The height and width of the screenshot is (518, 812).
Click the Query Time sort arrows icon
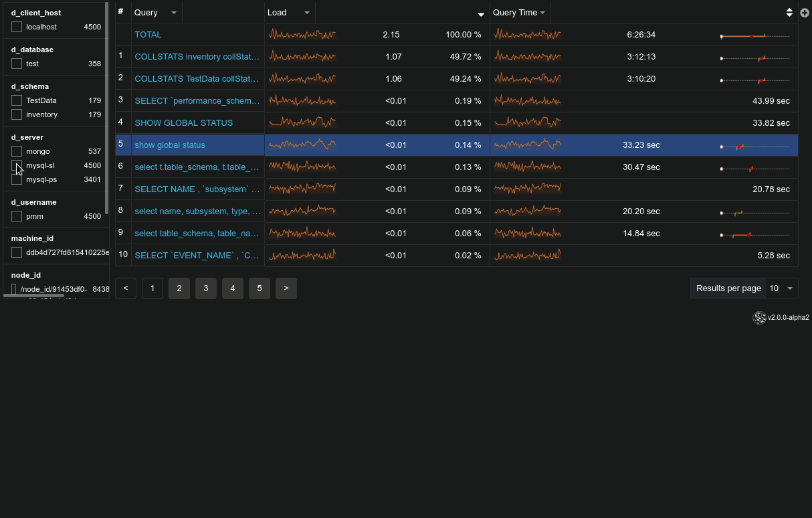(789, 13)
